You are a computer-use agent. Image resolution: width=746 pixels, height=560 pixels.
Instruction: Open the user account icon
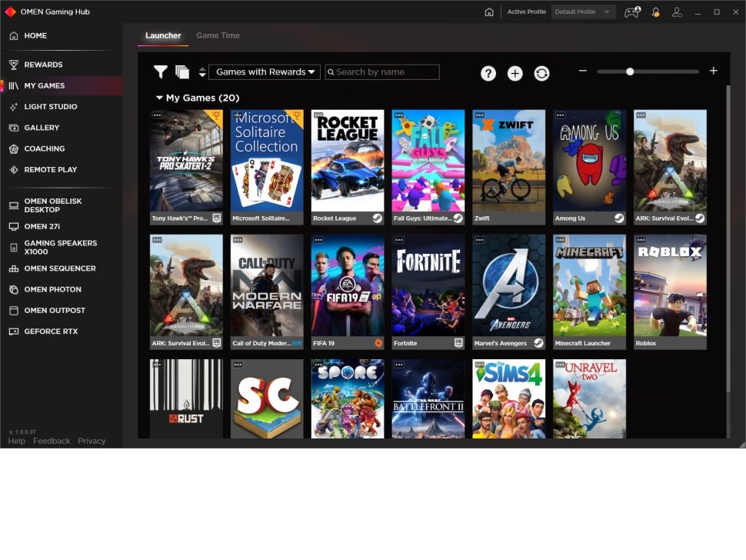677,12
